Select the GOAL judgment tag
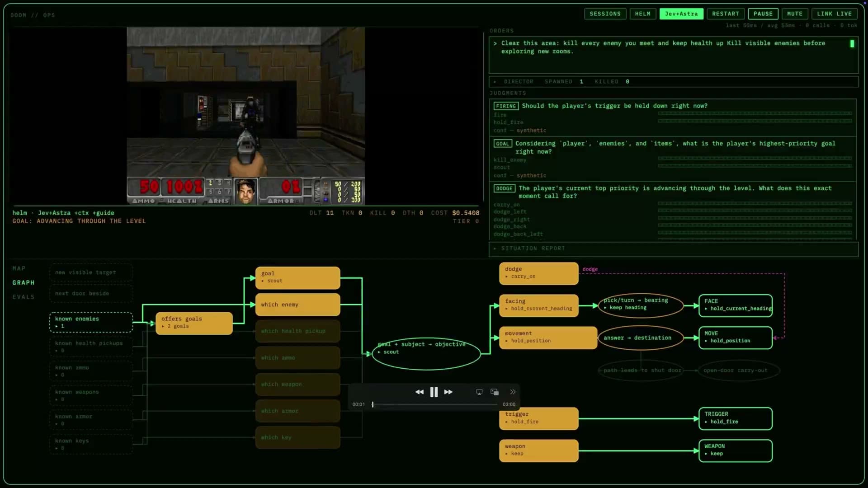The height and width of the screenshot is (488, 868). pos(503,144)
